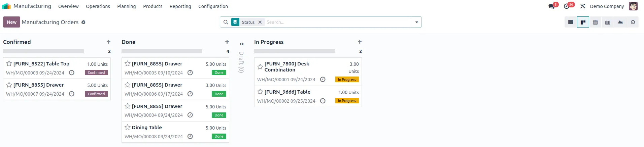Image resolution: width=644 pixels, height=147 pixels.
Task: Open the messages conversations icon
Action: (551, 6)
